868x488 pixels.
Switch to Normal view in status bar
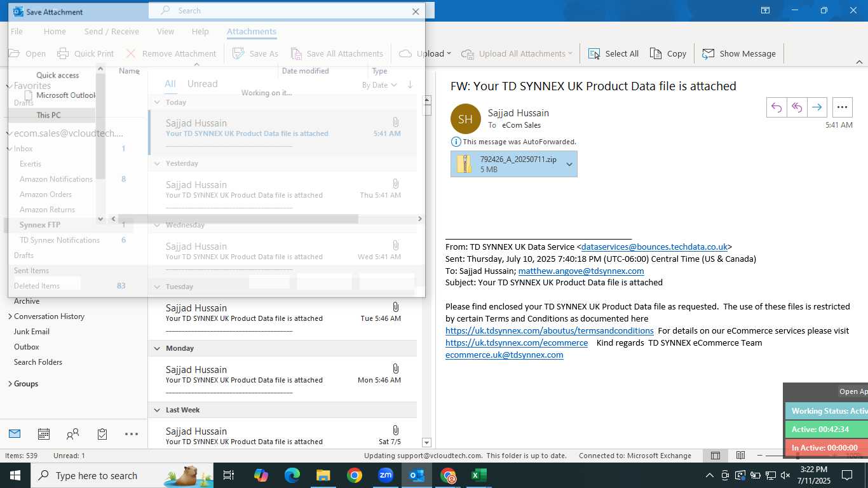tap(715, 456)
